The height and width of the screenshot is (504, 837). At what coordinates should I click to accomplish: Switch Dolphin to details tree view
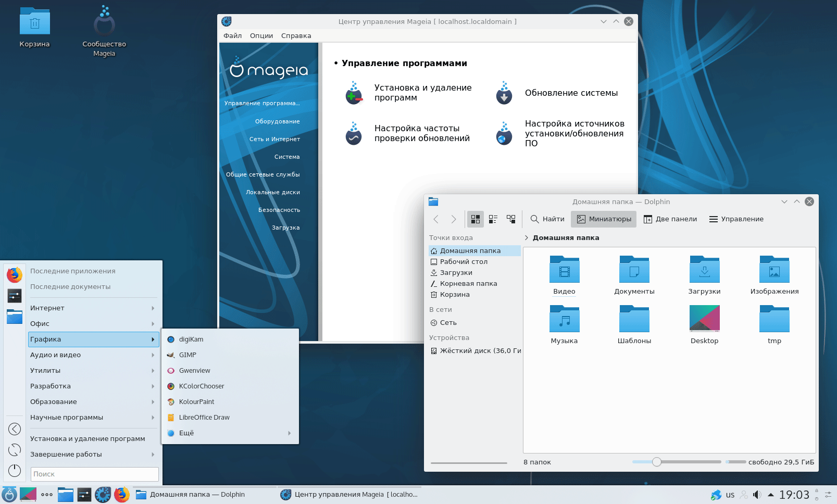coord(511,219)
